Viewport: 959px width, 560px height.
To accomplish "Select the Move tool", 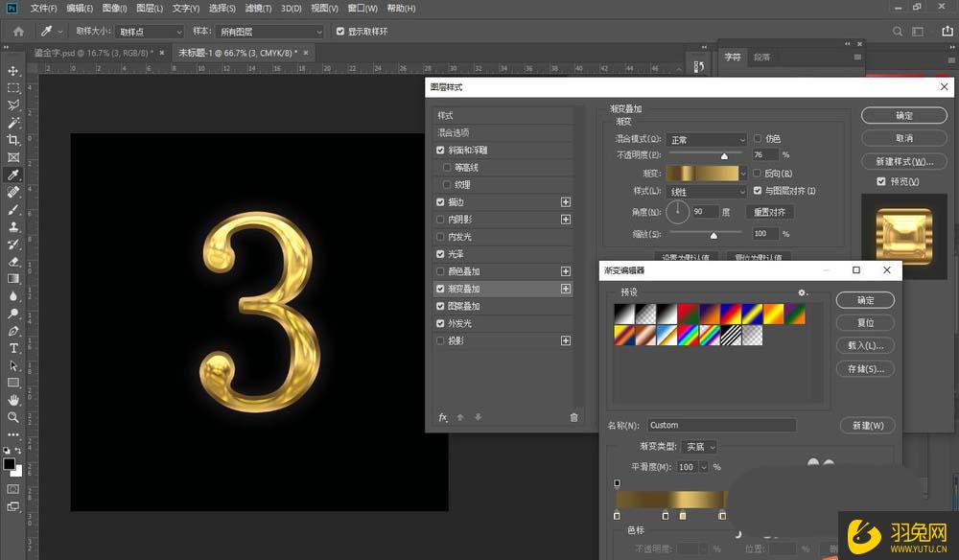I will click(x=12, y=71).
